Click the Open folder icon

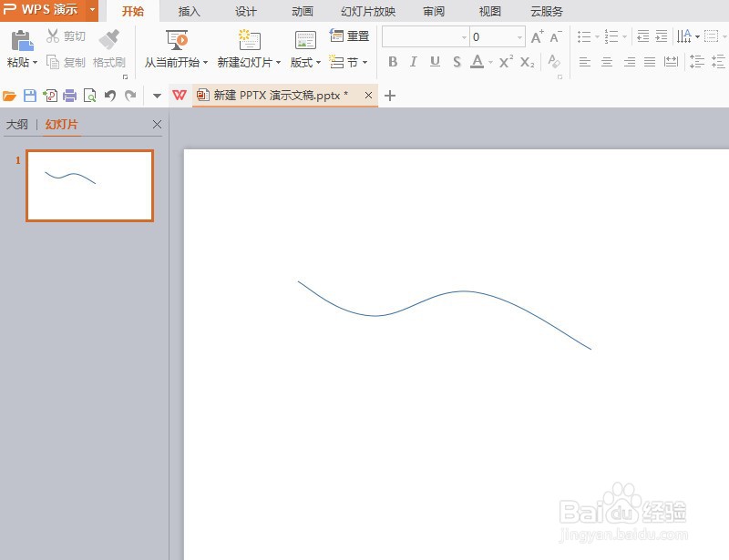tap(9, 96)
